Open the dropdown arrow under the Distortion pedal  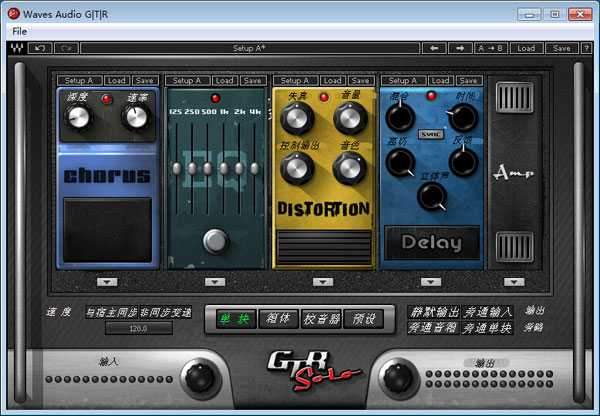(x=322, y=282)
